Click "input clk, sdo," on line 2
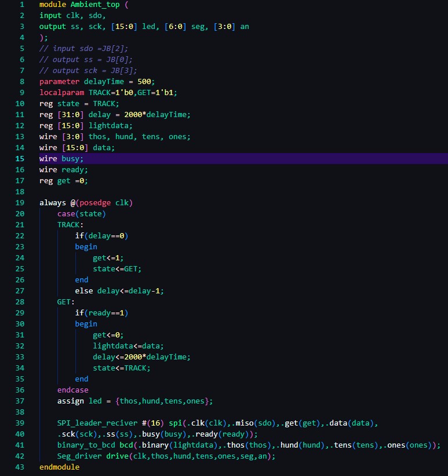Image resolution: width=448 pixels, height=476 pixels. point(72,16)
